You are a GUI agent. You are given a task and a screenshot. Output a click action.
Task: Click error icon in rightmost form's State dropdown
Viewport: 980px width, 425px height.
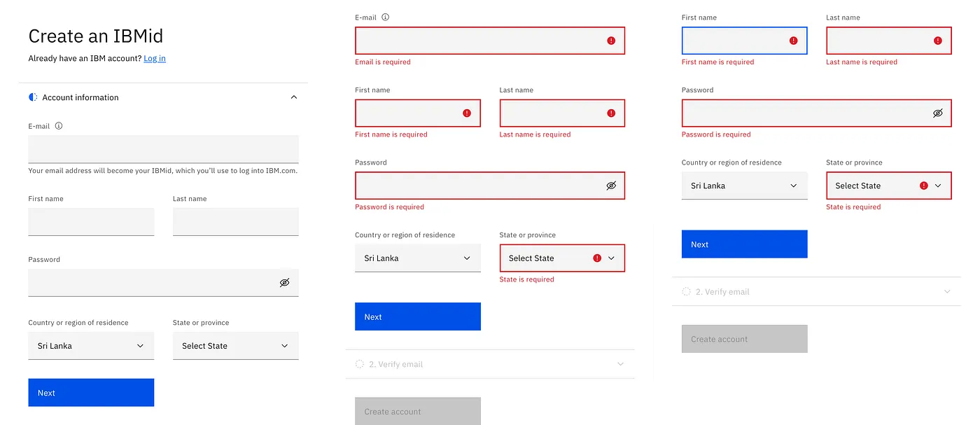coord(923,186)
